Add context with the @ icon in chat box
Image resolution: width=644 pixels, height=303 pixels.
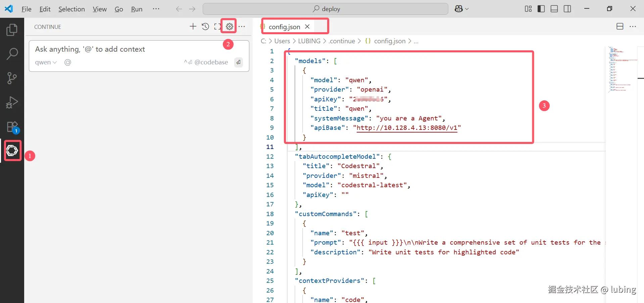[x=68, y=62]
